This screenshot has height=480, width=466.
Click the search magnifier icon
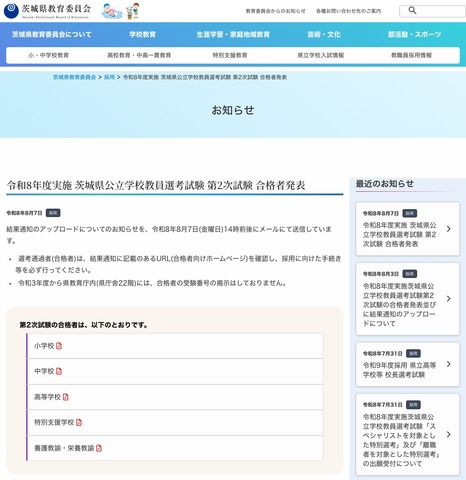pyautogui.click(x=412, y=10)
